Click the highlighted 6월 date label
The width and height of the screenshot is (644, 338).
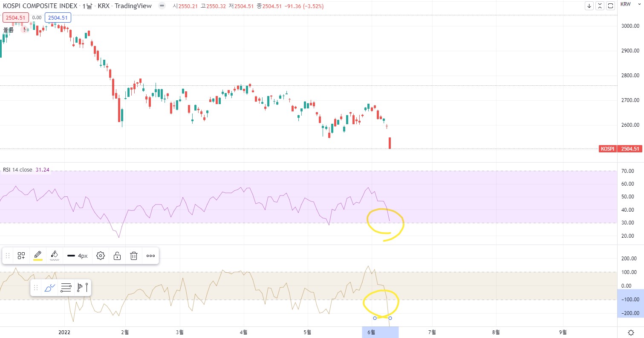point(371,332)
